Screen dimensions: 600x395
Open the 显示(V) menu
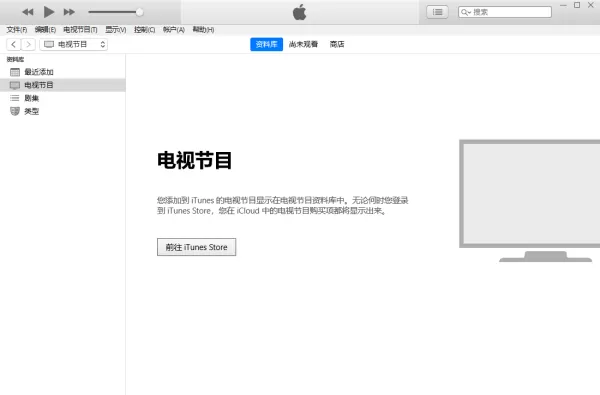[116, 29]
